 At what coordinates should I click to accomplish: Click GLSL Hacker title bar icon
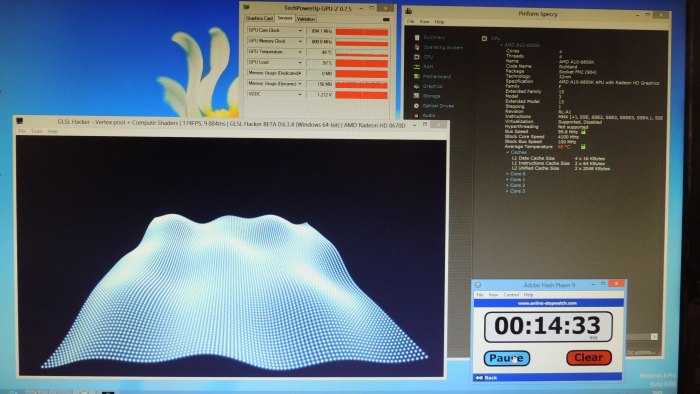click(x=20, y=121)
